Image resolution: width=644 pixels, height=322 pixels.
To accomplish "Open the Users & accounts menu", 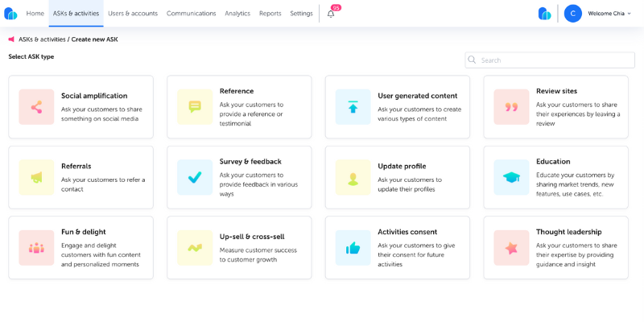I will pyautogui.click(x=133, y=14).
